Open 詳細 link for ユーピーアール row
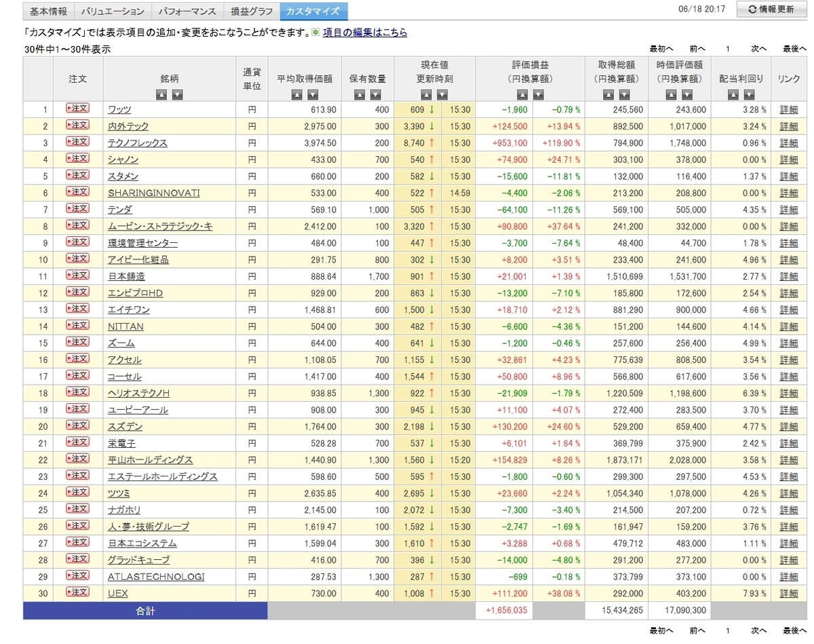 tap(789, 410)
